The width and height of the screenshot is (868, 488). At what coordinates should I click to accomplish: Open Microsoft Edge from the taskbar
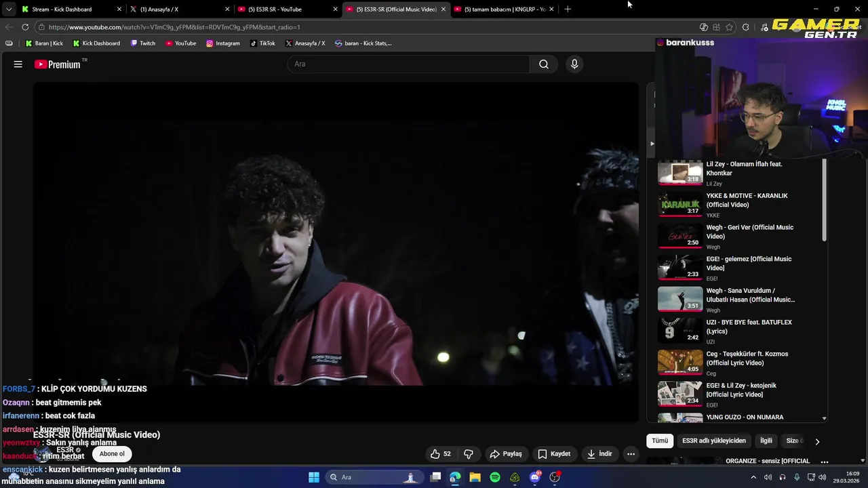tap(455, 477)
